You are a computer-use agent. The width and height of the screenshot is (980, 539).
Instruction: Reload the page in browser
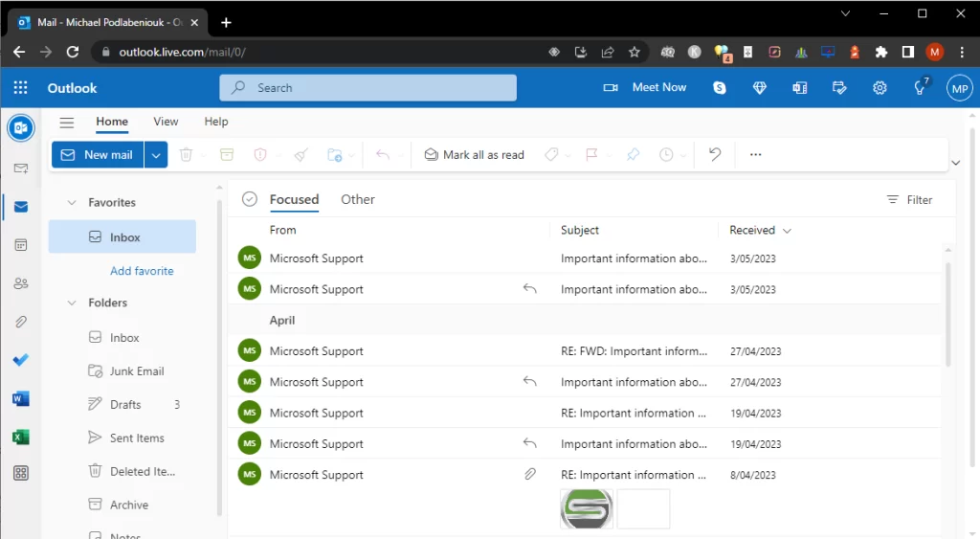[x=73, y=52]
